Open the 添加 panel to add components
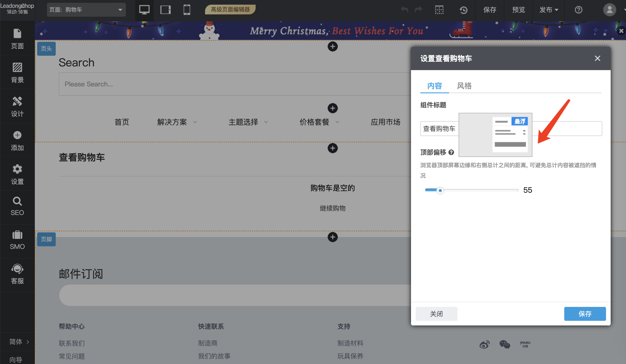626x364 pixels. (17, 140)
